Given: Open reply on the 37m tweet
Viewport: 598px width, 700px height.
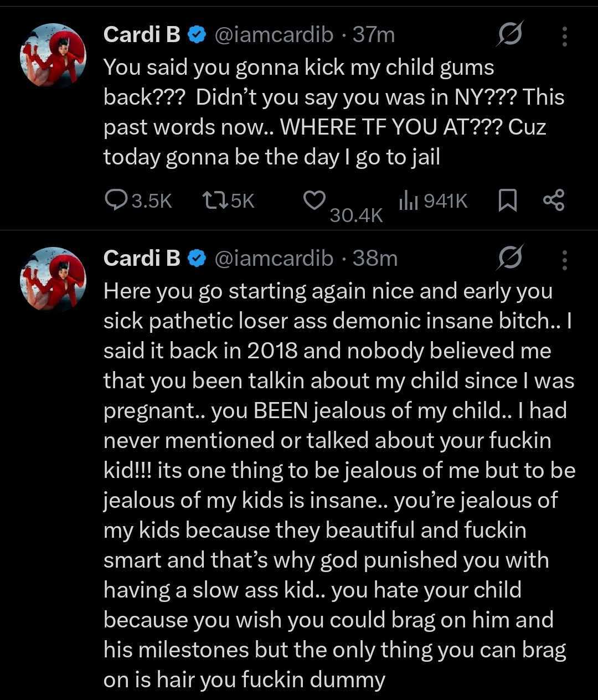Looking at the screenshot, I should click(115, 200).
